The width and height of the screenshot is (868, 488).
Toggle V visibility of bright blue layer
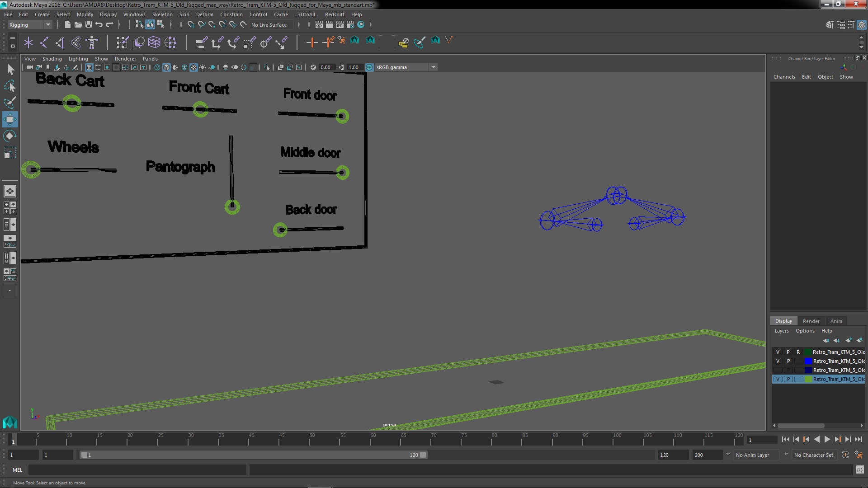coord(778,361)
